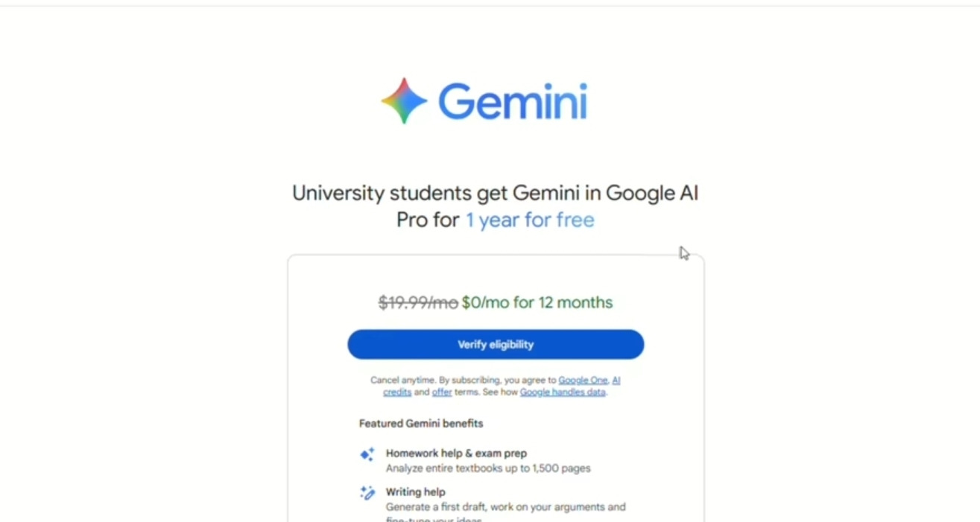Image resolution: width=980 pixels, height=522 pixels.
Task: Open the Google handles data link
Action: click(563, 392)
